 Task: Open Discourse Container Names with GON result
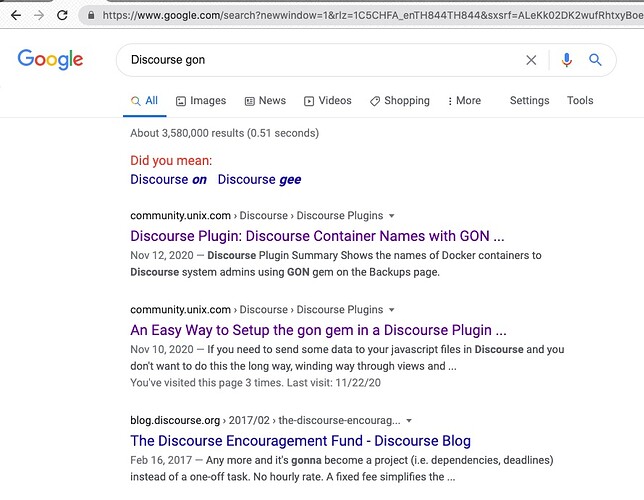[317, 236]
